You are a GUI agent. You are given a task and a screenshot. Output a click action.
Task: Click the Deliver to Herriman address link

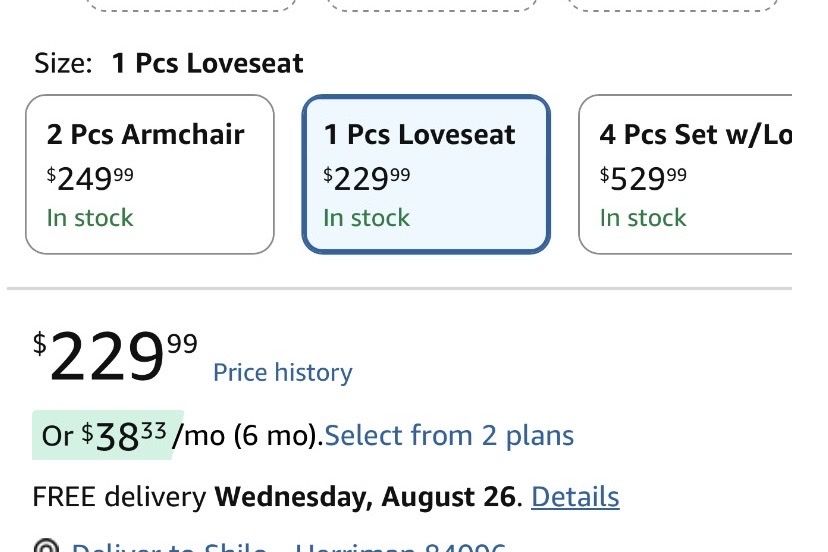click(289, 546)
